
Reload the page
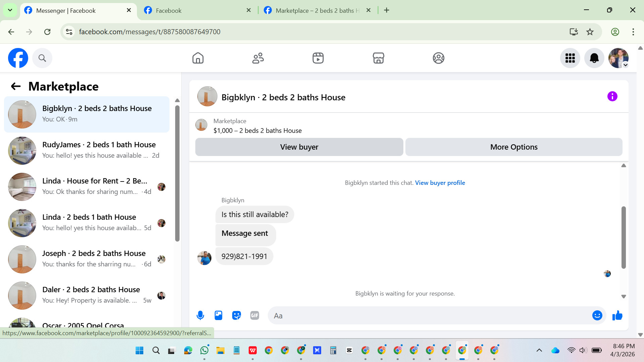point(47,32)
